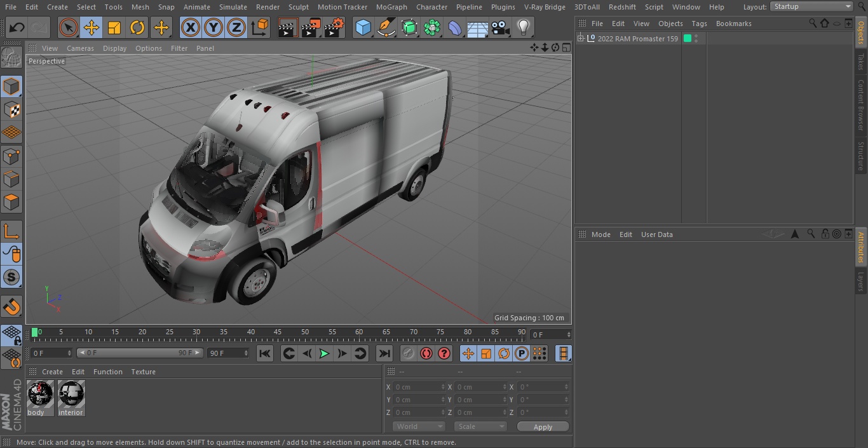The width and height of the screenshot is (868, 448).
Task: Toggle visibility dots for RAM Promaster object
Action: tap(696, 39)
